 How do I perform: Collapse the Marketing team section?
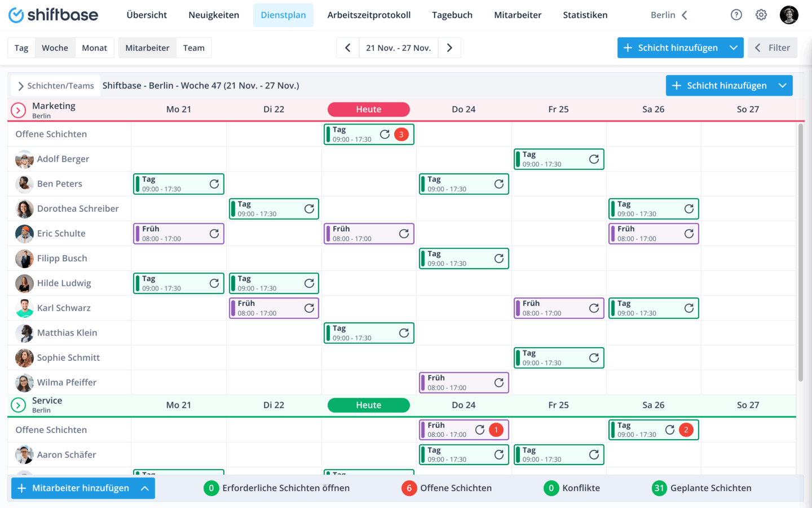pos(18,110)
